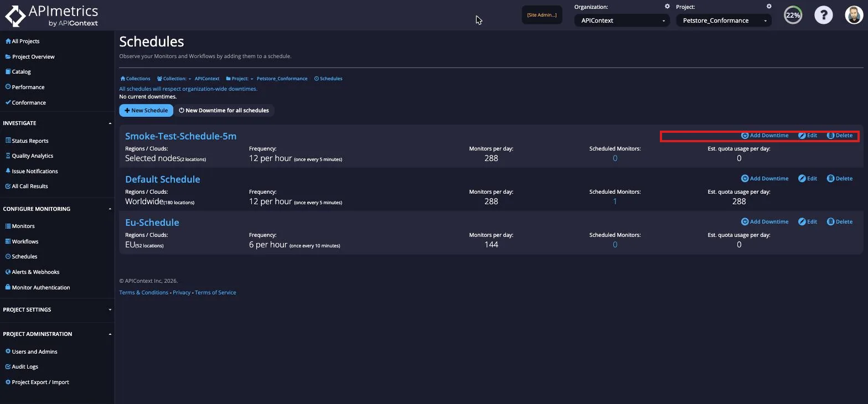This screenshot has width=868, height=404.
Task: Open the Project Petstore_Conformance dropdown
Action: 724,20
